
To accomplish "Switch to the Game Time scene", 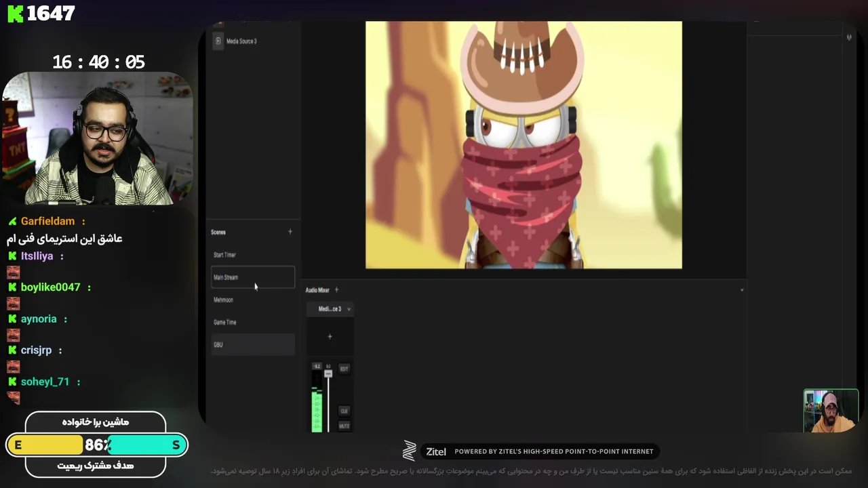I will [x=252, y=322].
